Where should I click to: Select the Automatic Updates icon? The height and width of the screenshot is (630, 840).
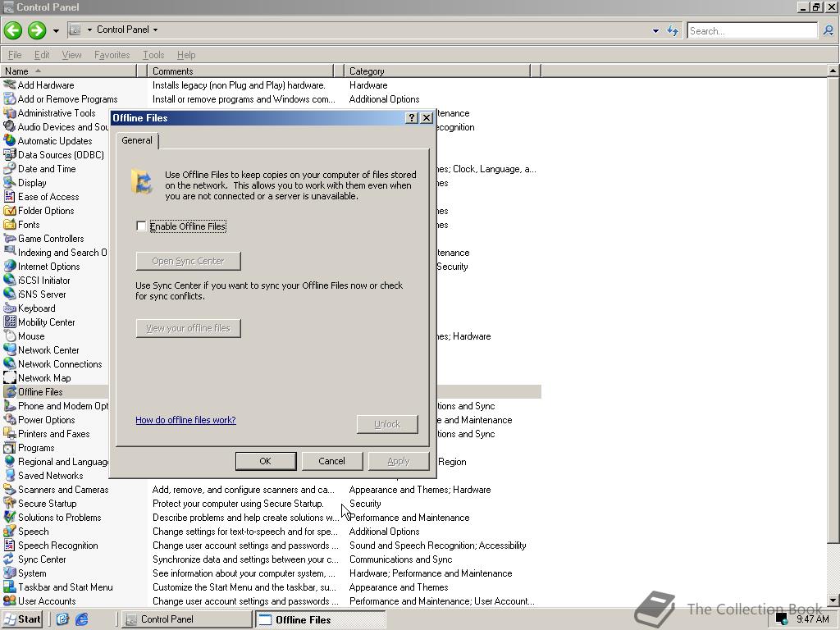(x=10, y=140)
